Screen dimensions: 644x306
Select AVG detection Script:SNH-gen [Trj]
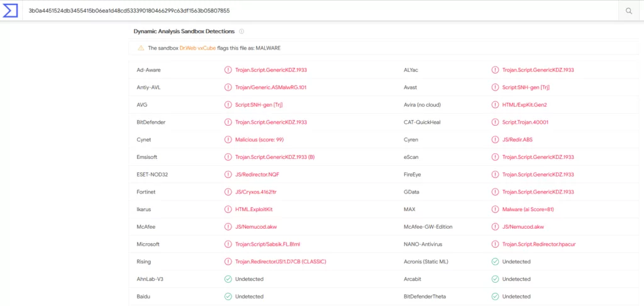[x=258, y=104]
